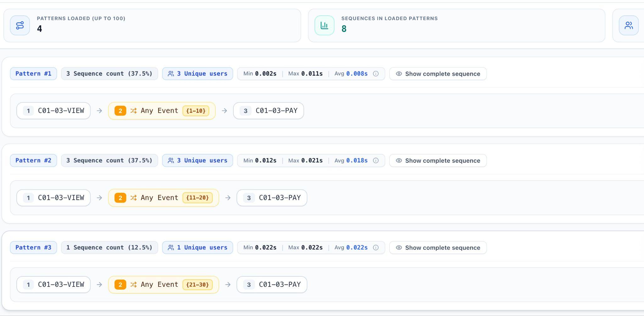The image size is (644, 316).
Task: Show complete sequence for Pattern #1
Action: pyautogui.click(x=438, y=74)
